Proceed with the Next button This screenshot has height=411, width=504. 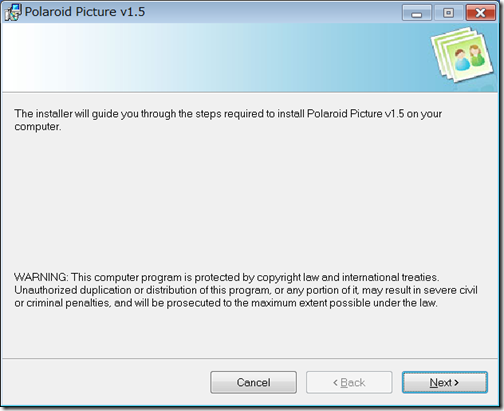[445, 382]
